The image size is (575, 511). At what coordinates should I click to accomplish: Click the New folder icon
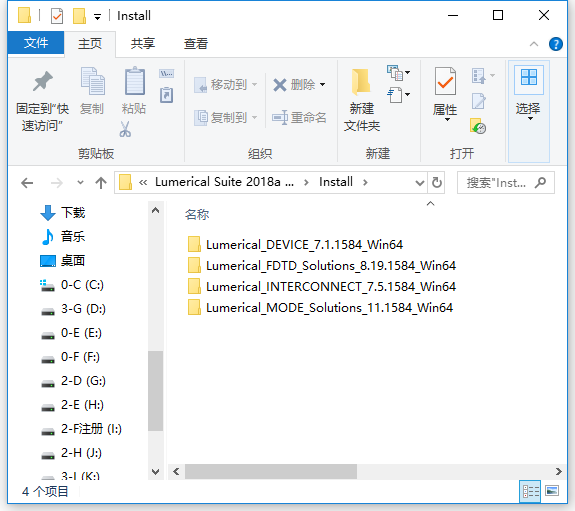[x=361, y=82]
